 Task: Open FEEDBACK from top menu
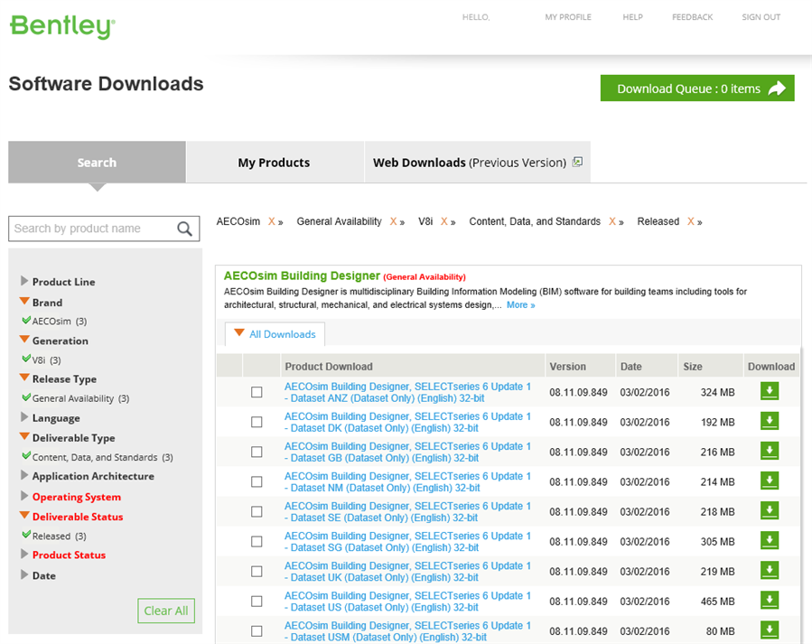(x=693, y=17)
